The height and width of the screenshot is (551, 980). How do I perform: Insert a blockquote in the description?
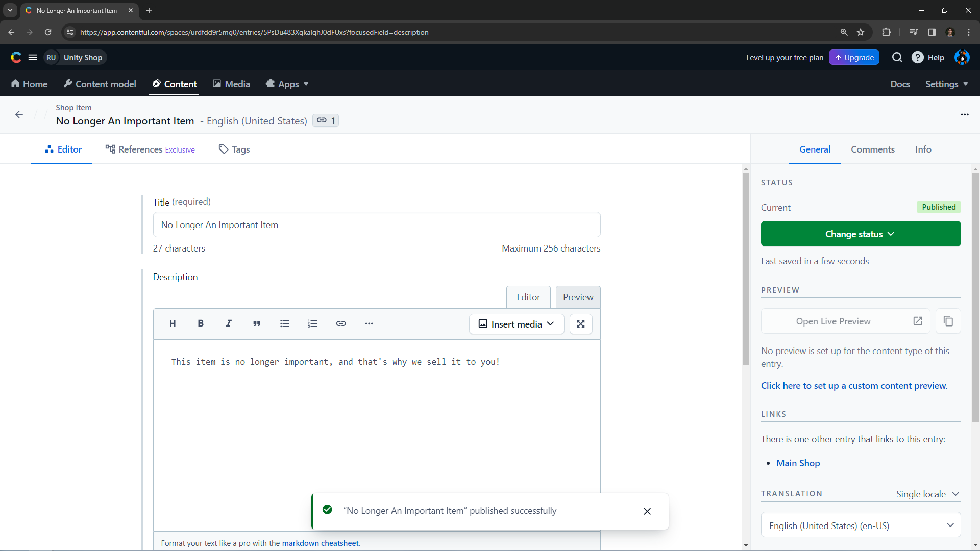[x=257, y=323]
